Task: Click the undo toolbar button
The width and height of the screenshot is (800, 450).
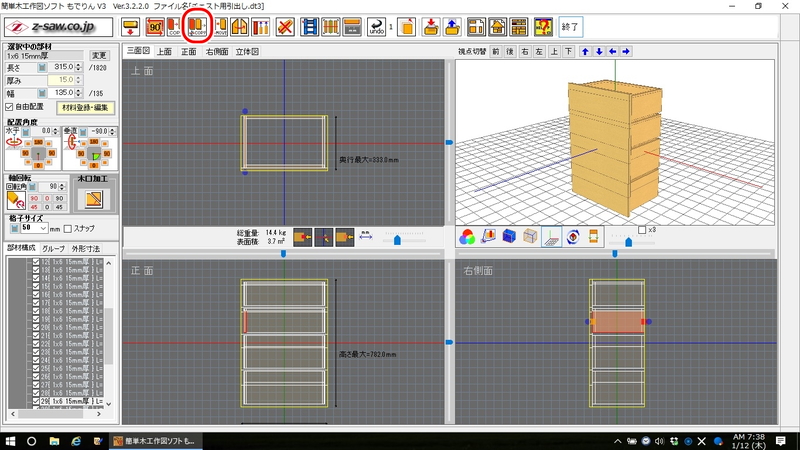Action: point(377,26)
